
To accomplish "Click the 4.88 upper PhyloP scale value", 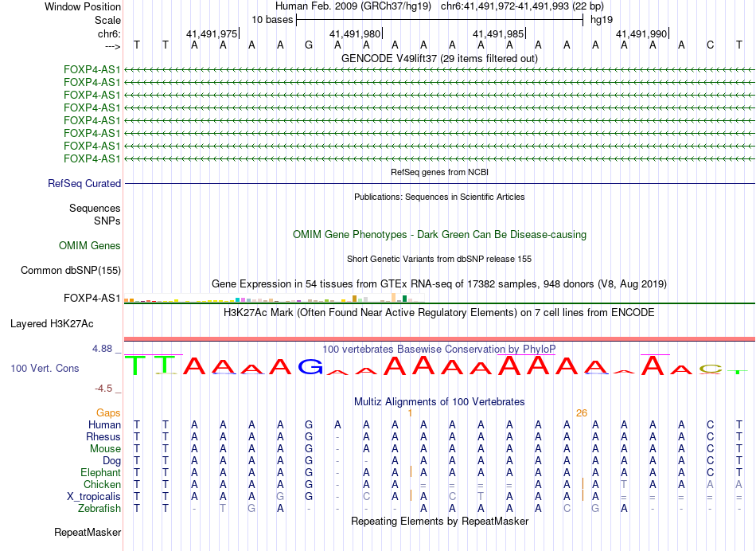I will [102, 348].
